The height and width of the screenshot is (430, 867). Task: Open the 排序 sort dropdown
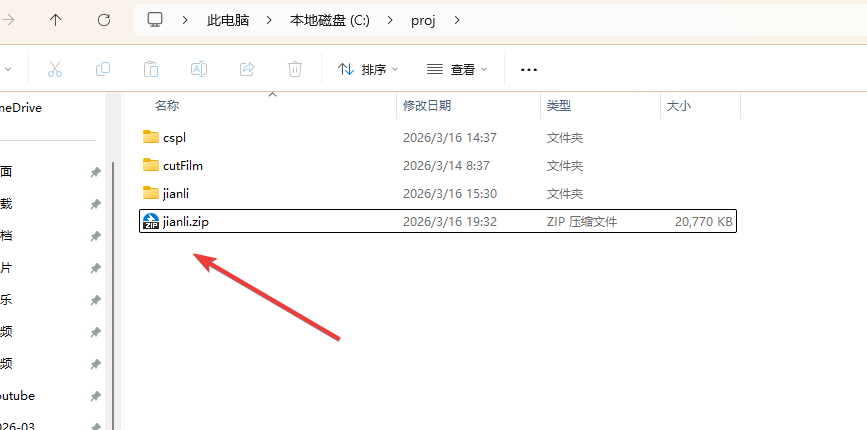pyautogui.click(x=368, y=69)
